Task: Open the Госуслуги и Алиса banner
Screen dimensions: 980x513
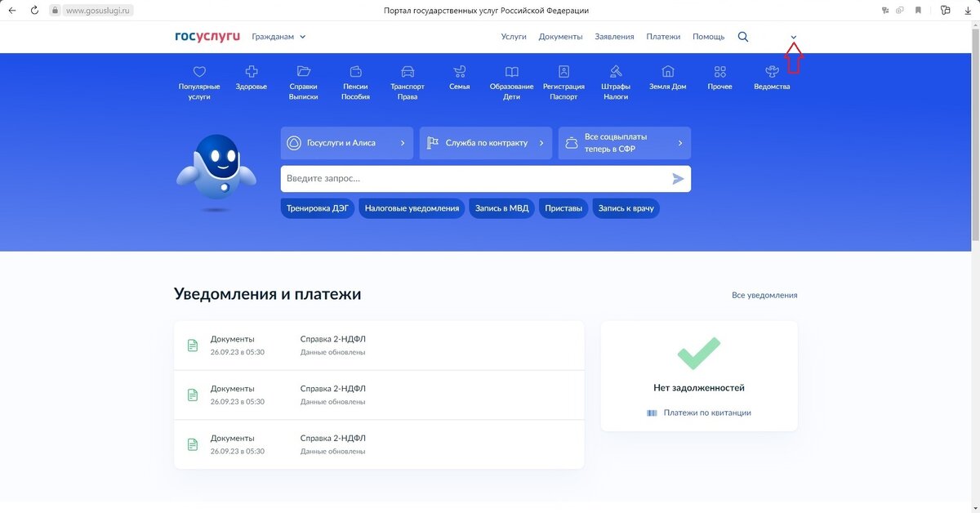Action: (347, 143)
